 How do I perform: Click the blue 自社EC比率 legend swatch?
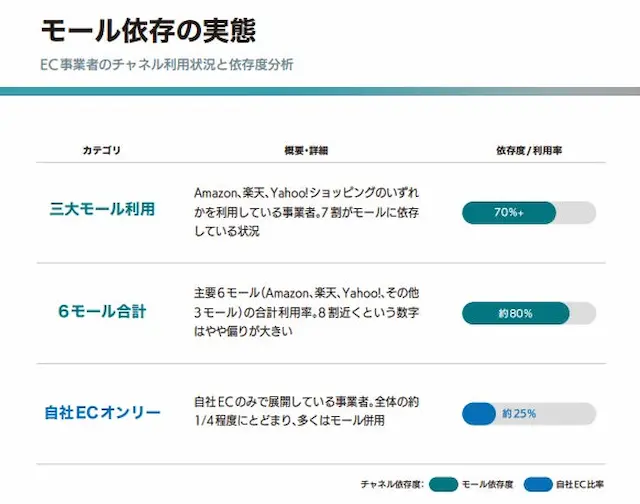click(x=538, y=485)
